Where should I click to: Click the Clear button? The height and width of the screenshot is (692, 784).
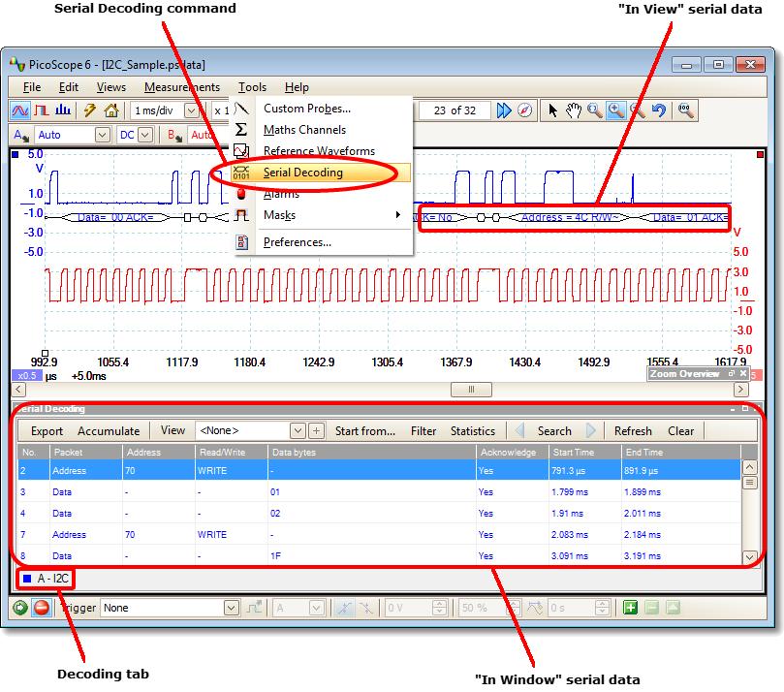pos(680,431)
